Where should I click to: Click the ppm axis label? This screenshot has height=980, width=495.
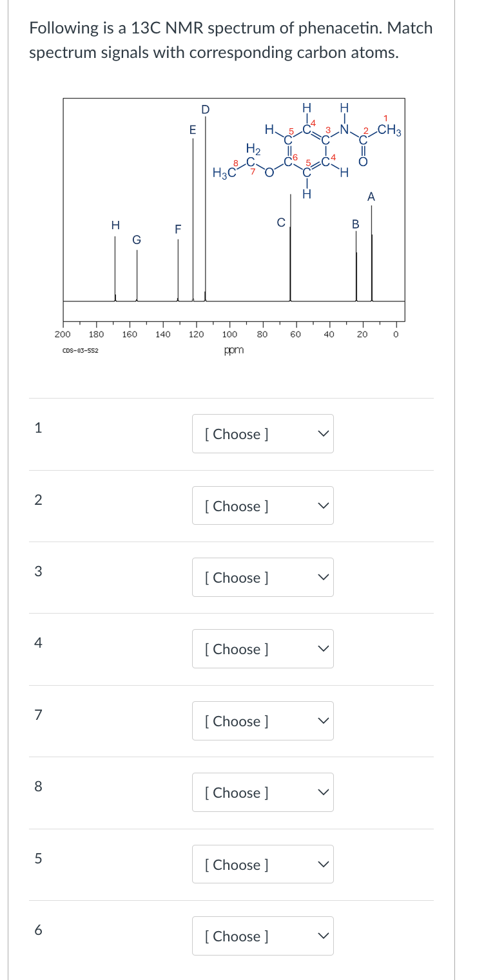click(233, 350)
